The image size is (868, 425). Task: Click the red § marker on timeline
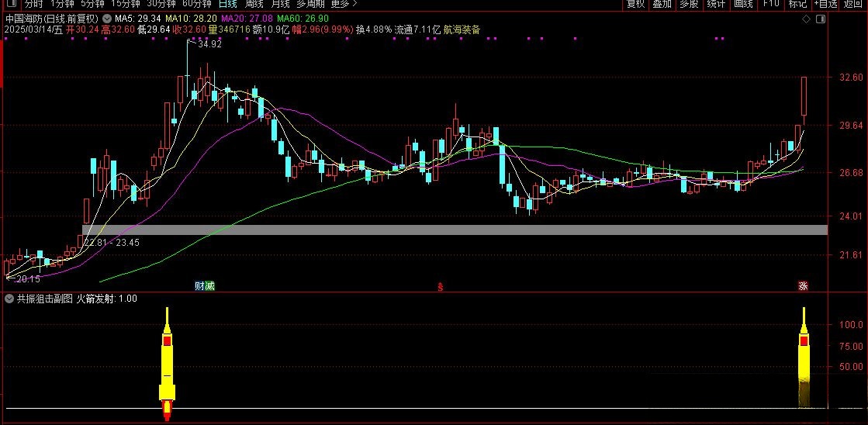[x=440, y=286]
